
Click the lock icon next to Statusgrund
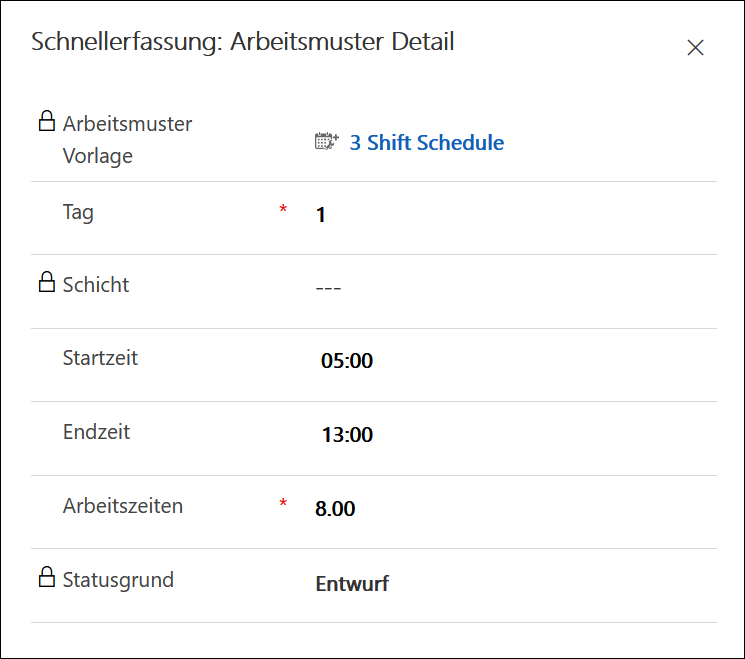[x=47, y=577]
